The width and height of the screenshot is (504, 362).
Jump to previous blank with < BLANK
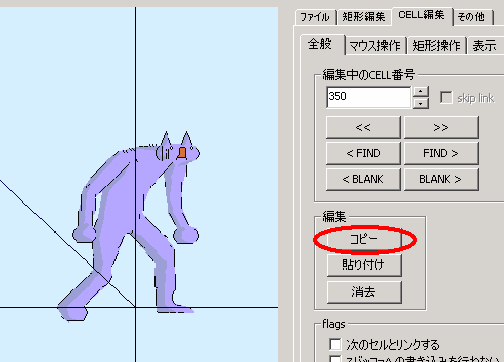point(363,179)
